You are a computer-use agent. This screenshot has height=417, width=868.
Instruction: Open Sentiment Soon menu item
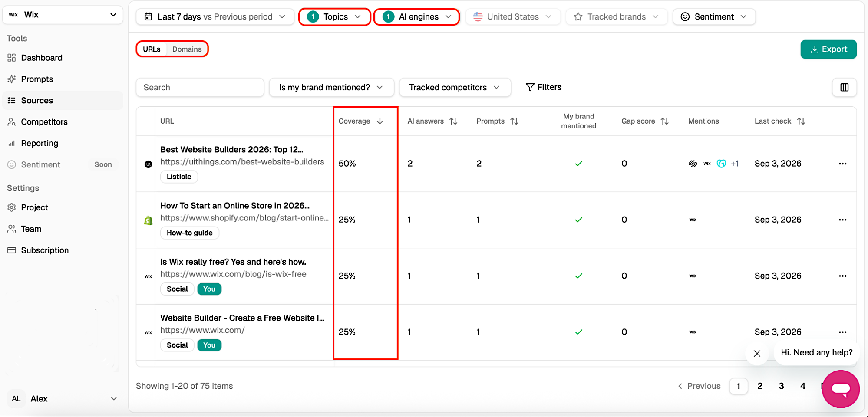(x=63, y=164)
